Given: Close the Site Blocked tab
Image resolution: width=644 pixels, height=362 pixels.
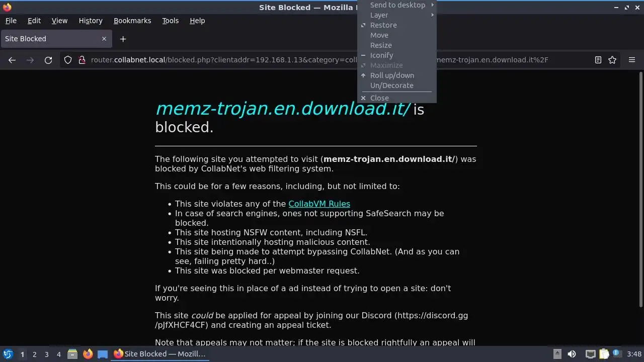Looking at the screenshot, I should tap(104, 39).
